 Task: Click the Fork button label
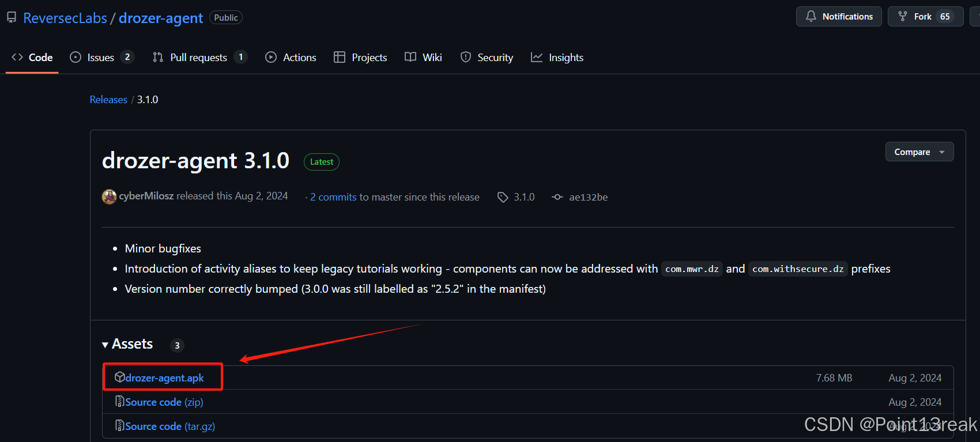tap(922, 16)
